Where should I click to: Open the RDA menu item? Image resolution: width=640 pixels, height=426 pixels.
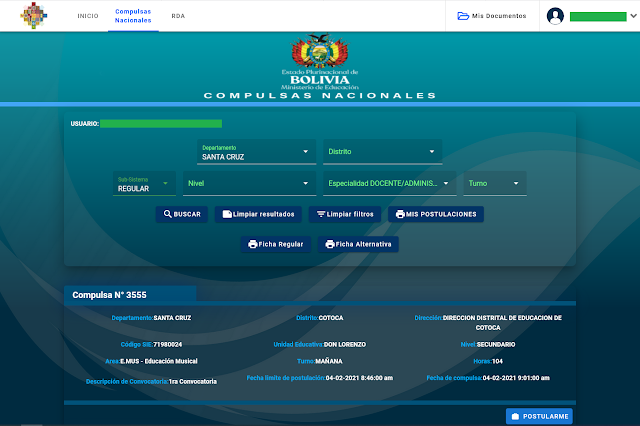pos(178,16)
